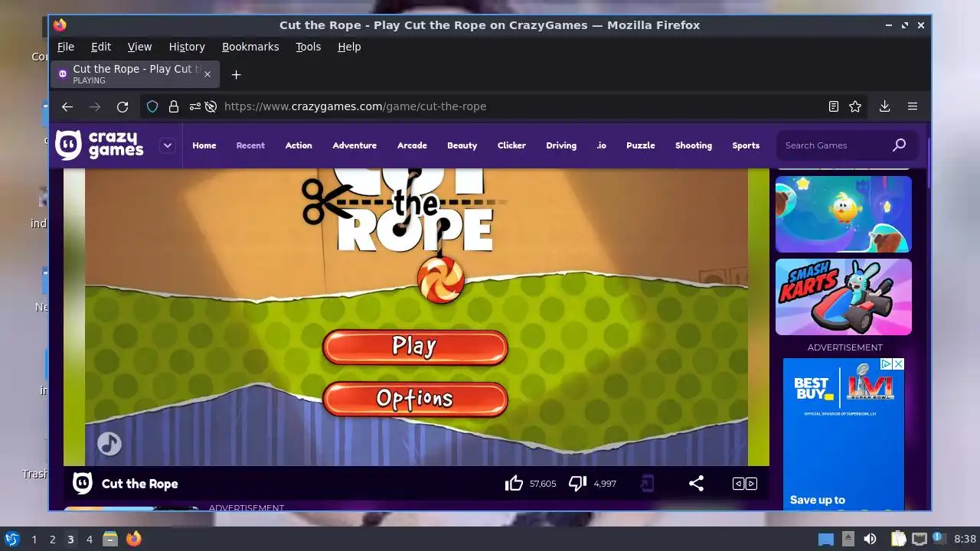Open the site permissions icon in address bar
This screenshot has height=551, width=980.
(x=194, y=106)
